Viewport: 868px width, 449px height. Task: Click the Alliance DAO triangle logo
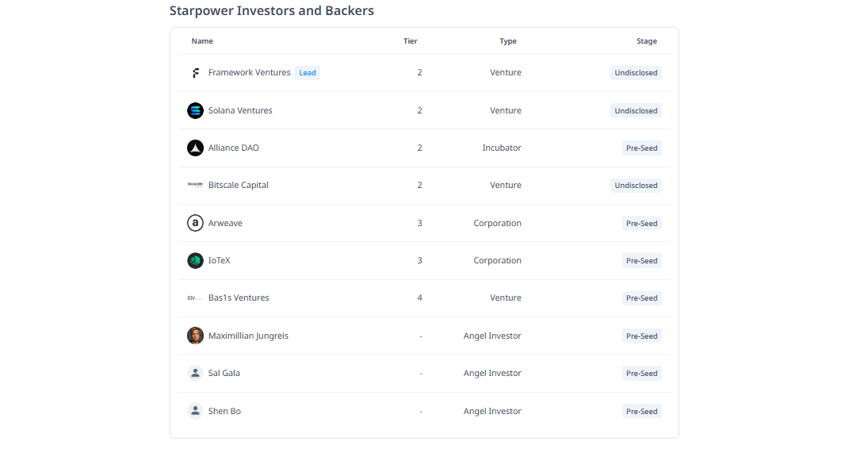click(195, 148)
